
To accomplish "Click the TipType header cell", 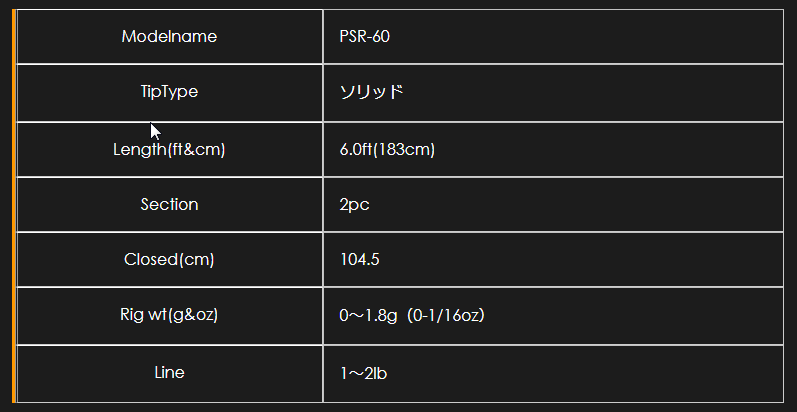I will point(169,92).
